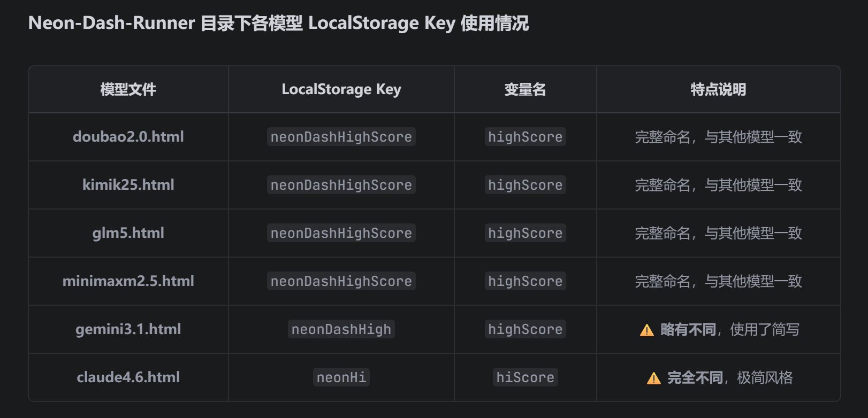The height and width of the screenshot is (418, 868).
Task: Click the Neon-Dash-Runner heading title
Action: [278, 23]
